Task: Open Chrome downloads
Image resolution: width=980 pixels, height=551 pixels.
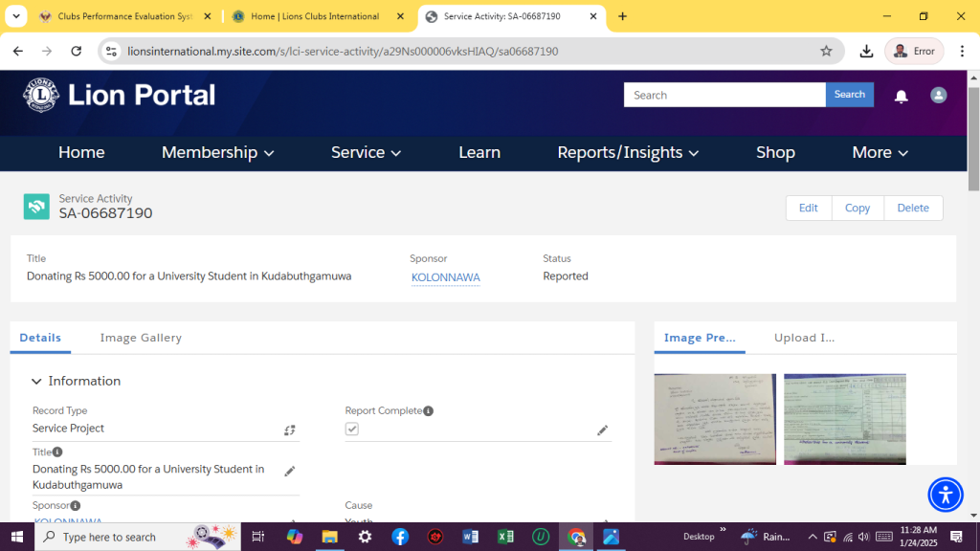Action: (x=866, y=52)
